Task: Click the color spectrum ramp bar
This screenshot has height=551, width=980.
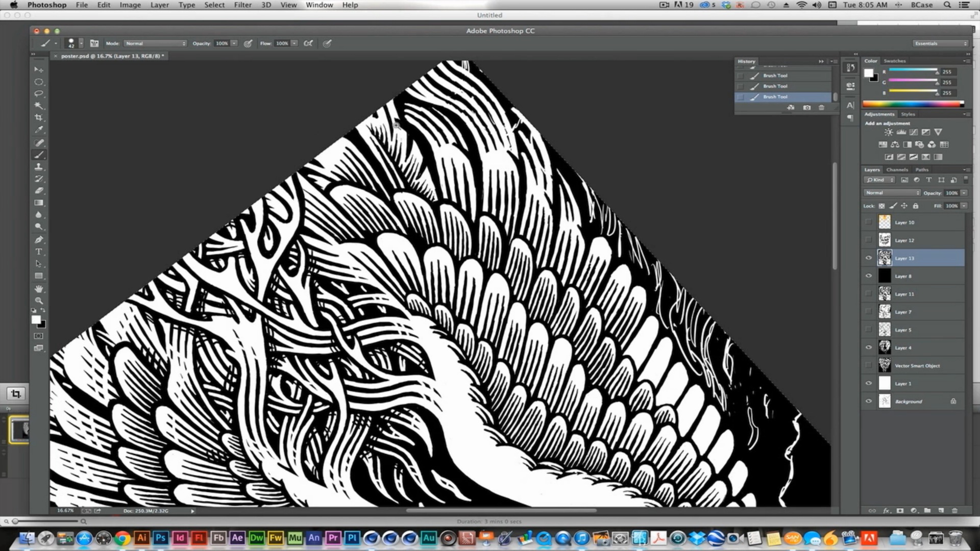Action: (x=912, y=104)
